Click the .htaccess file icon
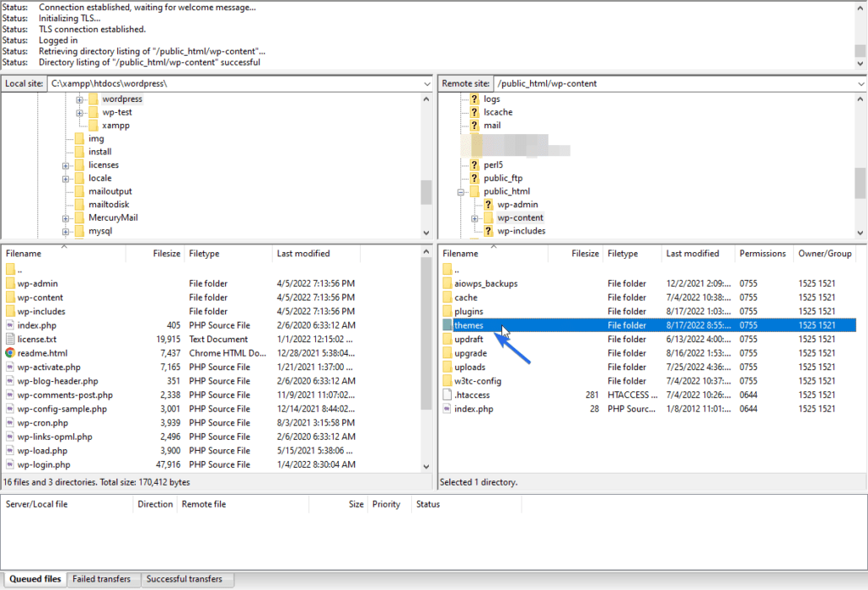 click(x=447, y=395)
